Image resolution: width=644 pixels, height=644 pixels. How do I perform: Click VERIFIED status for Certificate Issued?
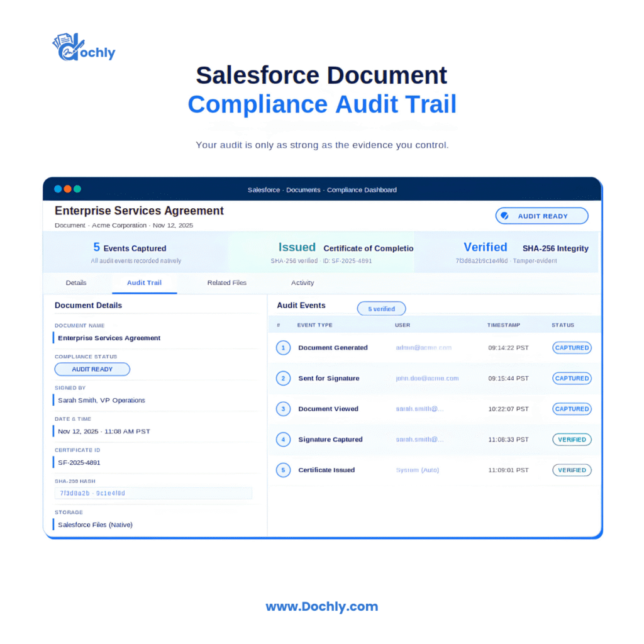coord(572,470)
